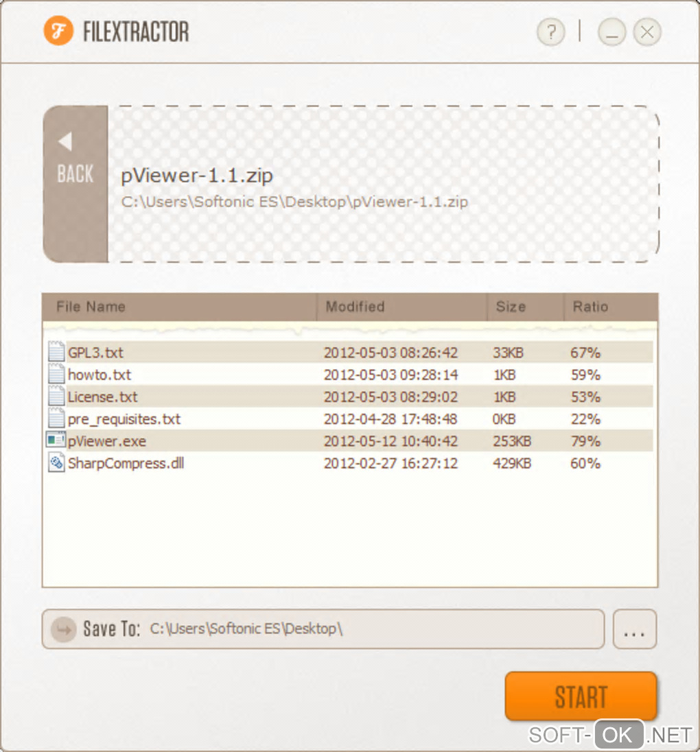700x752 pixels.
Task: Click the FileExtractor orange logo icon
Action: point(58,31)
